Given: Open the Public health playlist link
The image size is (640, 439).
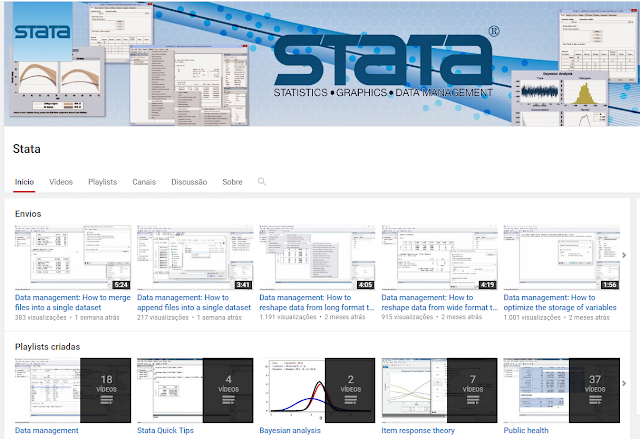Looking at the screenshot, I should click(x=526, y=430).
